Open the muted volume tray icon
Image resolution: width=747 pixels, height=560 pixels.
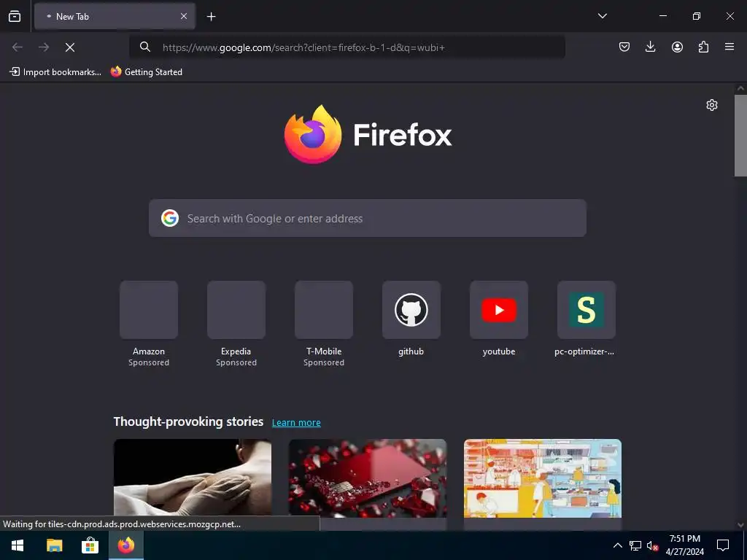tap(652, 545)
